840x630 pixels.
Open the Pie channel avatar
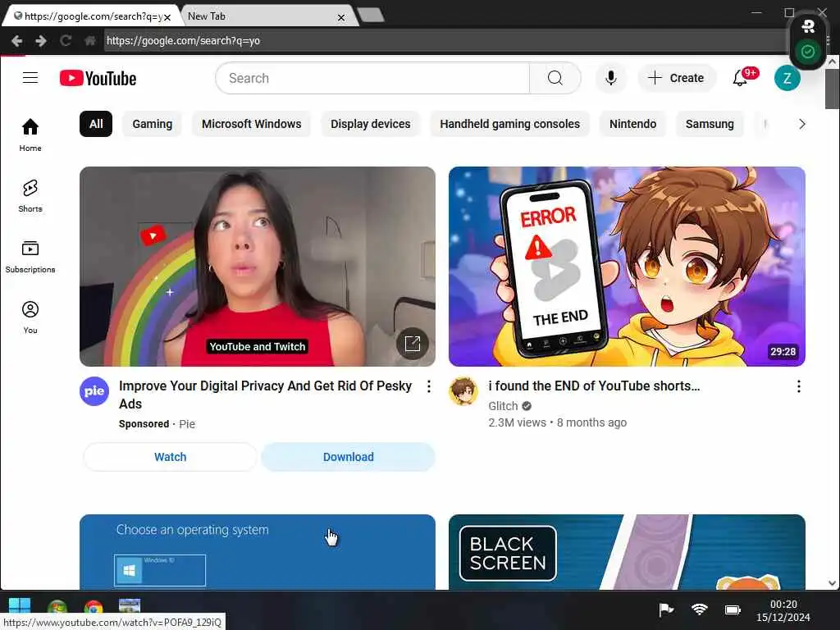point(94,391)
